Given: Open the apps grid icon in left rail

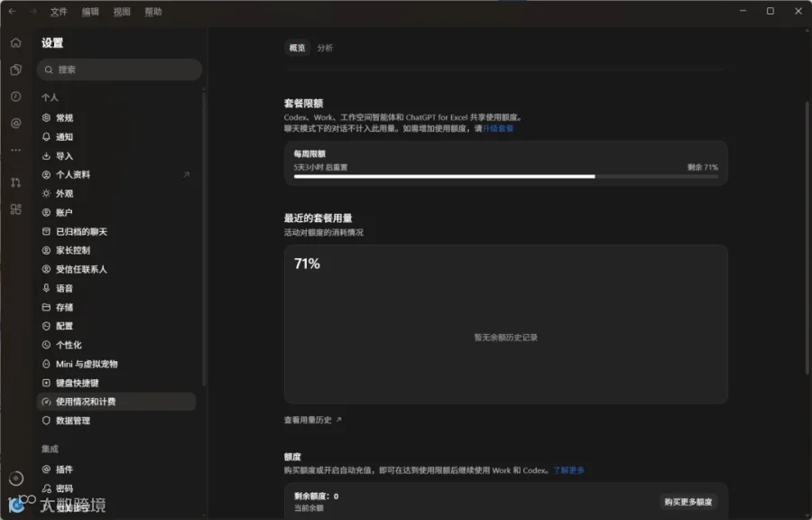Looking at the screenshot, I should click(x=16, y=209).
